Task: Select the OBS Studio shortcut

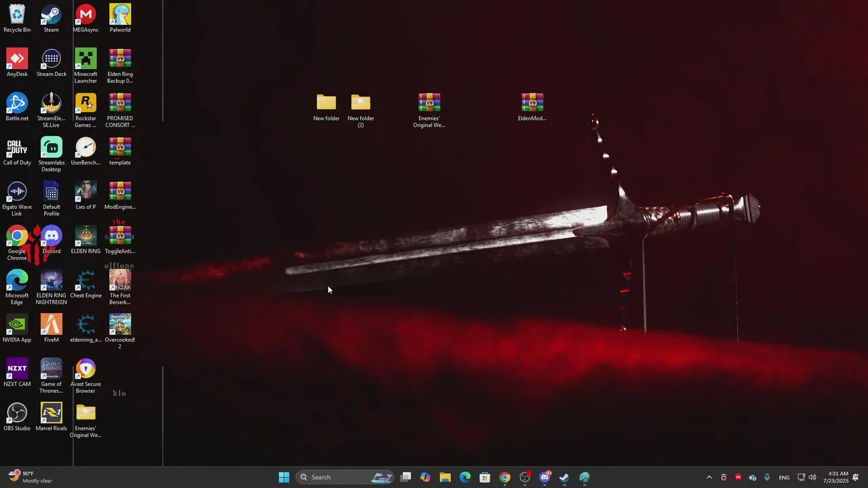Action: pyautogui.click(x=17, y=417)
